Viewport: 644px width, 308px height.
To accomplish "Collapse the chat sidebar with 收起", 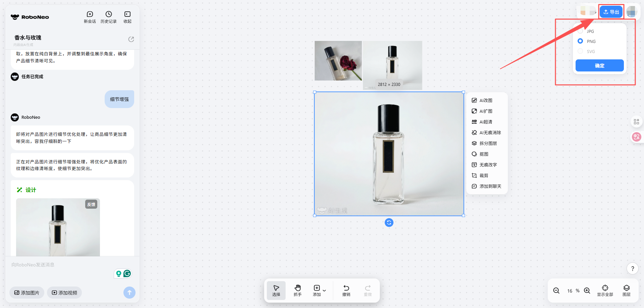I will click(x=127, y=17).
